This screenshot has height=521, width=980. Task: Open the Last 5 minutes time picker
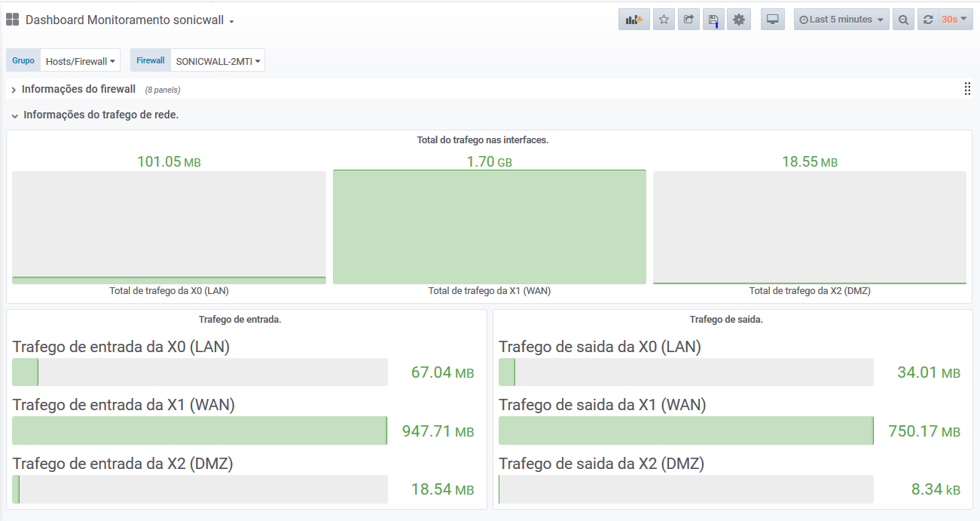(841, 20)
